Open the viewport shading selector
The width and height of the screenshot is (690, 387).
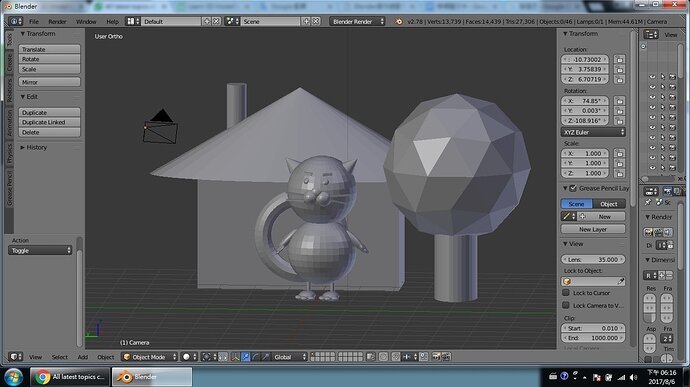pos(189,357)
